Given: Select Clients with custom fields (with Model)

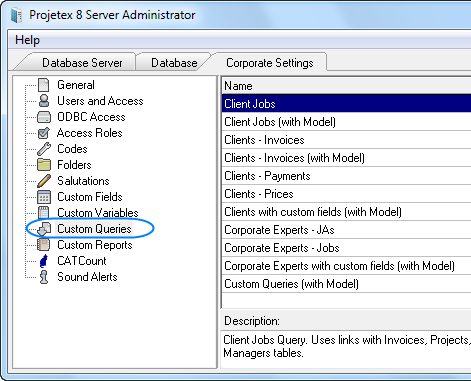Looking at the screenshot, I should [x=346, y=212].
